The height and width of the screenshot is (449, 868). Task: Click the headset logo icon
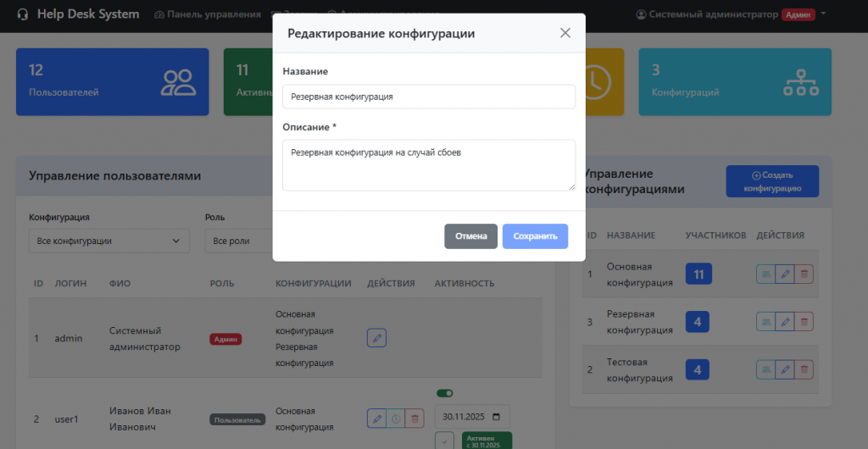click(23, 14)
